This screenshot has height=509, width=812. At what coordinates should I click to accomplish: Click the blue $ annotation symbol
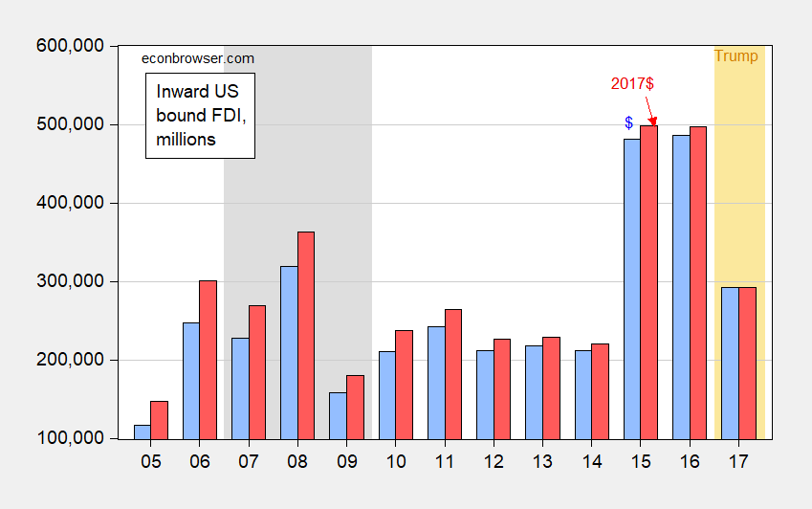coord(628,122)
